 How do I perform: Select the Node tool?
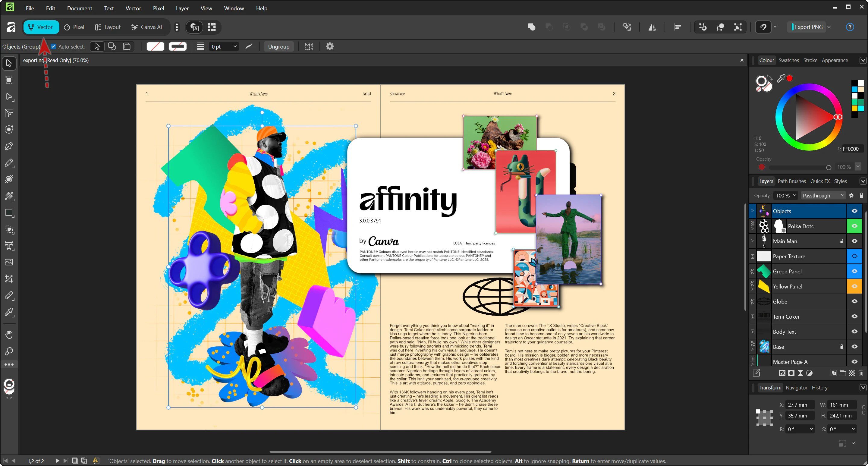point(9,97)
